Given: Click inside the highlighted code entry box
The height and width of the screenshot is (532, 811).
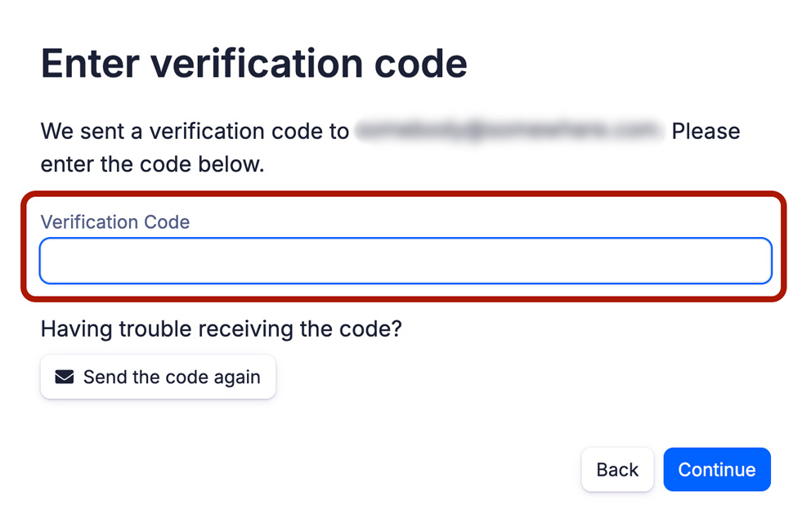Looking at the screenshot, I should 405,260.
